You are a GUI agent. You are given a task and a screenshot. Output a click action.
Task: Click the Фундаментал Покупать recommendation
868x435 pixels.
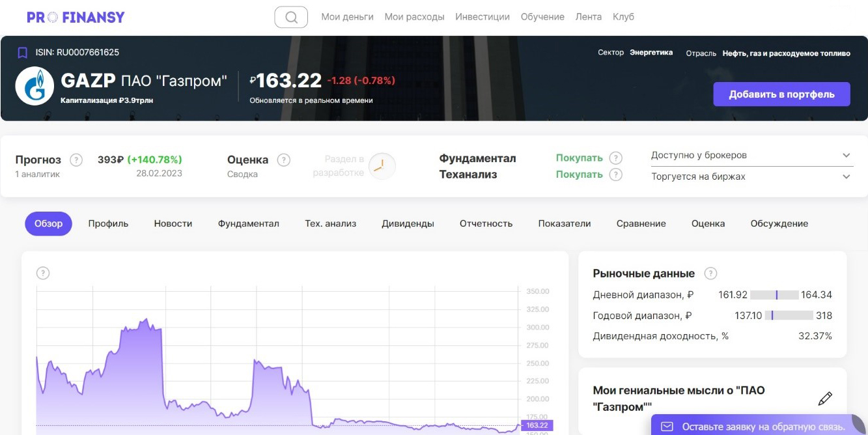(x=579, y=158)
